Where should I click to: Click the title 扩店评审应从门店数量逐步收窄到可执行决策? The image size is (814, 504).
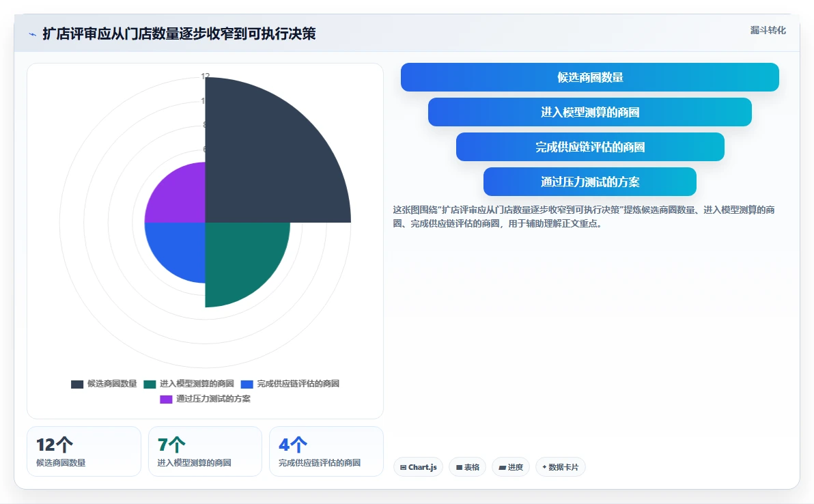[179, 33]
